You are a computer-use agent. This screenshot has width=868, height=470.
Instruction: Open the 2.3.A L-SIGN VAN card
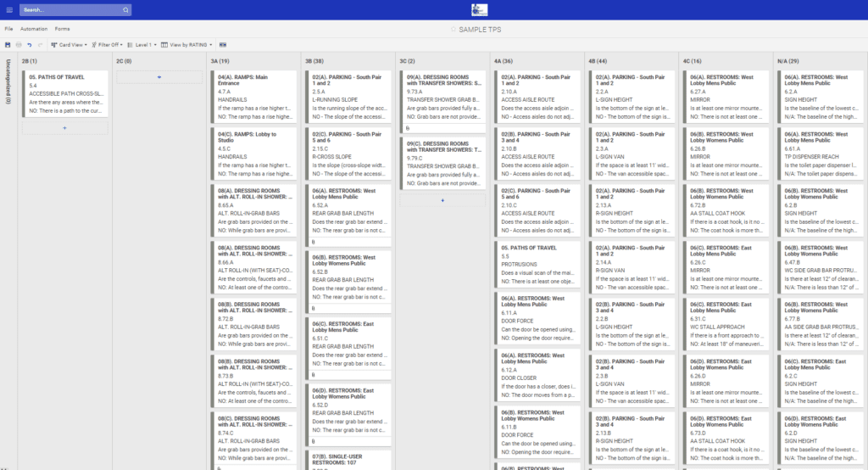click(x=632, y=154)
